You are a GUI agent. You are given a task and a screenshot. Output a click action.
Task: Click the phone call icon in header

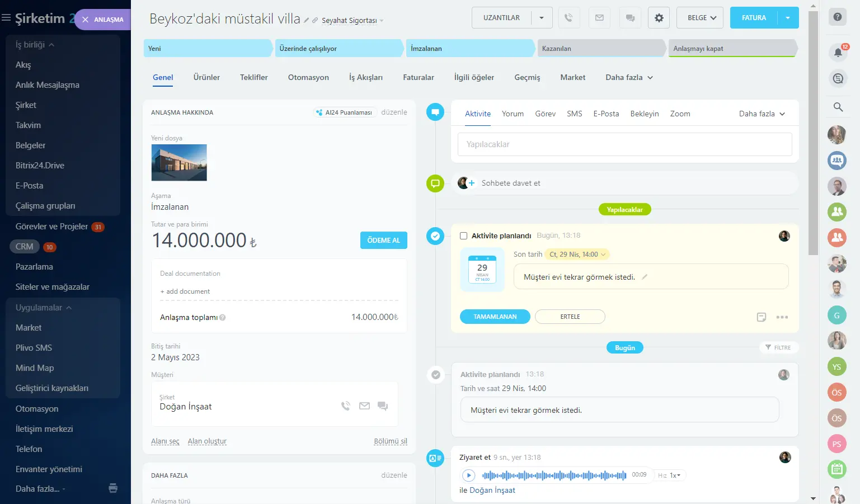pyautogui.click(x=568, y=18)
